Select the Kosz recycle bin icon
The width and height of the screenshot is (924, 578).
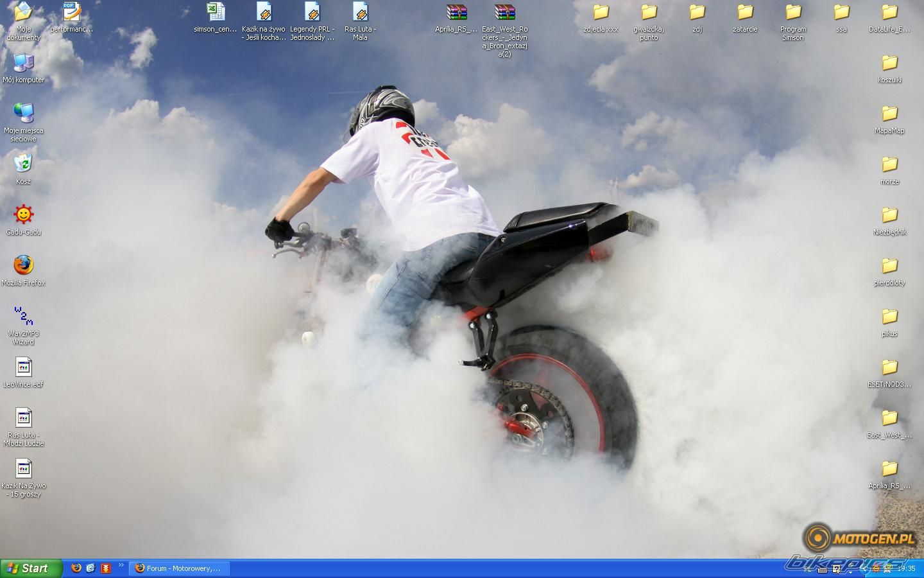click(23, 164)
